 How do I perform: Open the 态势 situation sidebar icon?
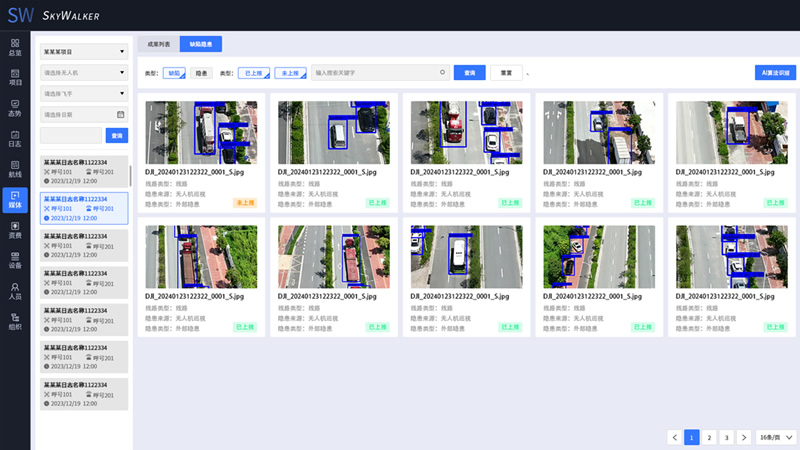(x=15, y=108)
